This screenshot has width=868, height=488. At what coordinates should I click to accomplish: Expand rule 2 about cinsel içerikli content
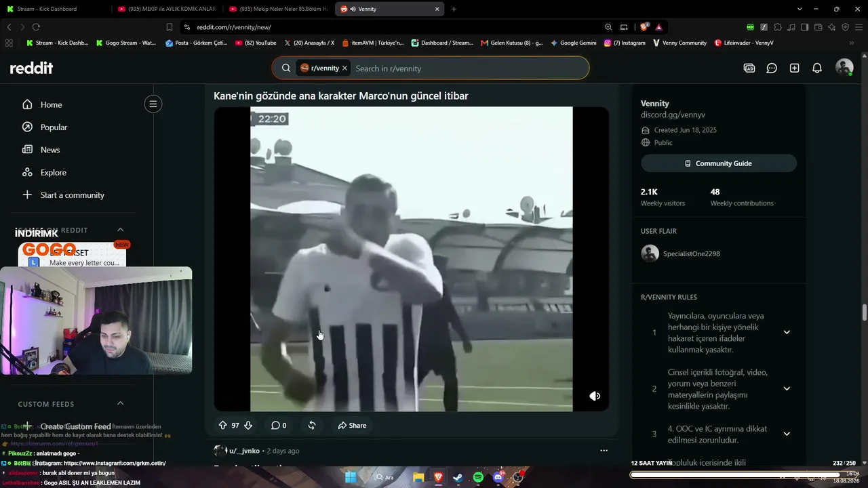click(787, 388)
